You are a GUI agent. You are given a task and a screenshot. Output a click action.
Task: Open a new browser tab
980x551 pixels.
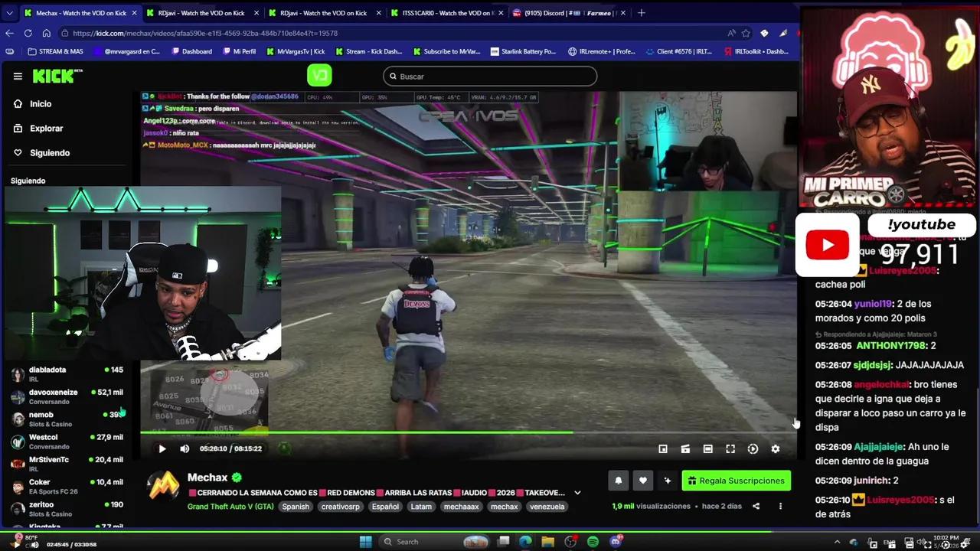pyautogui.click(x=642, y=13)
